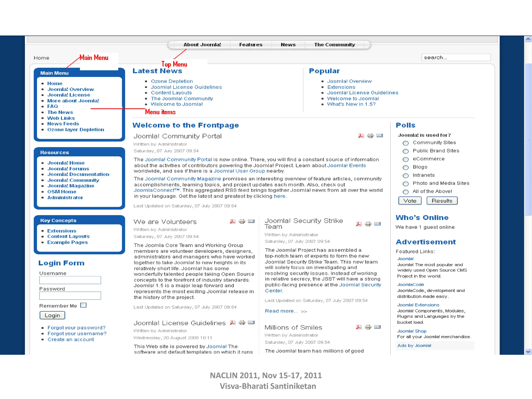Viewport: 532px width, 399px height.
Task: Click the scrollbar up arrow
Action: (528, 39)
